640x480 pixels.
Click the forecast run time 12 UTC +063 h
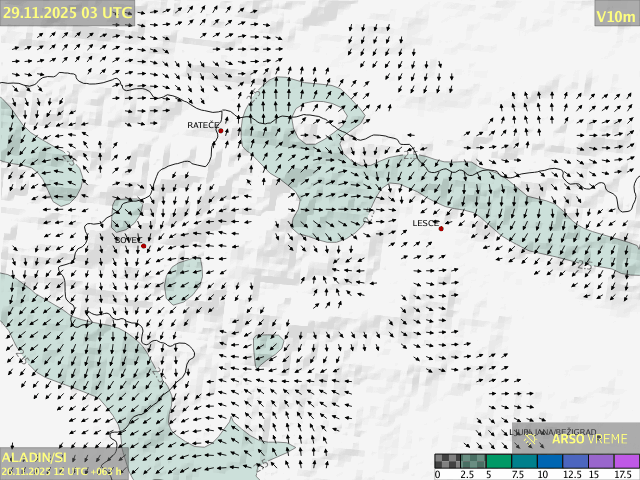click(62, 471)
